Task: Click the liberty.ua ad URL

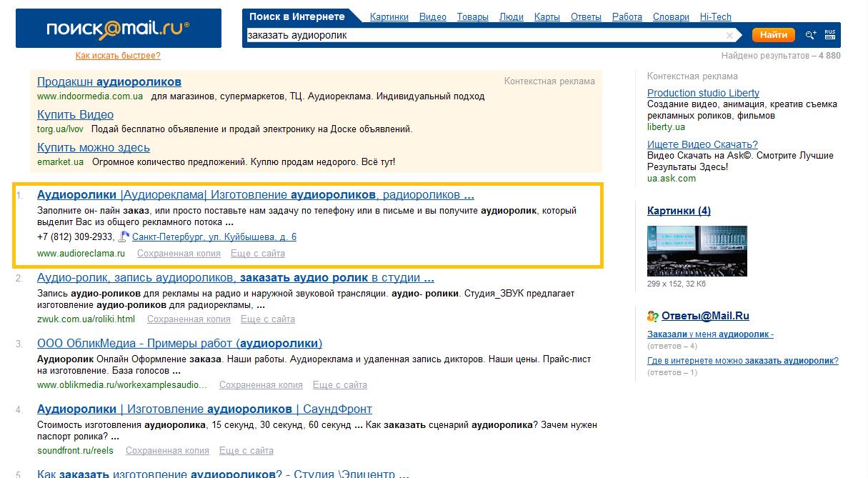Action: click(666, 126)
